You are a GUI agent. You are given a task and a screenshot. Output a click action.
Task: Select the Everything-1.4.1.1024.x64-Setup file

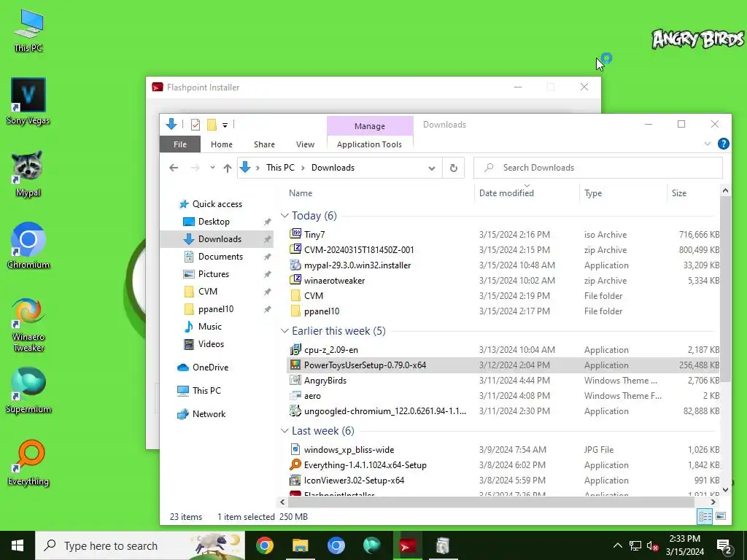click(365, 465)
